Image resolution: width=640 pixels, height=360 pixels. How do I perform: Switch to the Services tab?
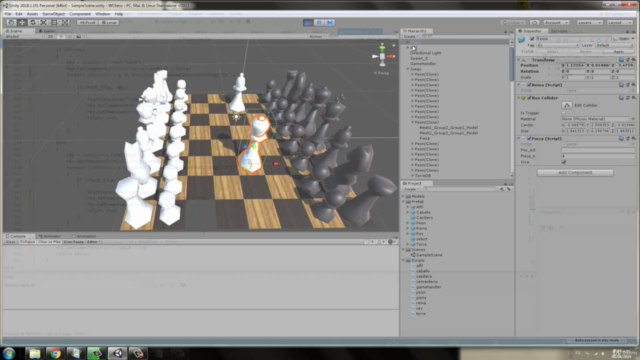[559, 31]
